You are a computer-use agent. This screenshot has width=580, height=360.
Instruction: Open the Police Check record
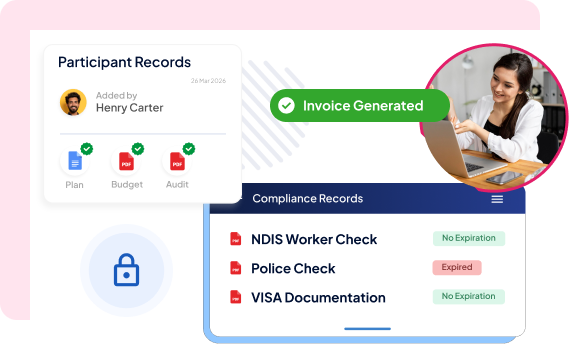[293, 268]
